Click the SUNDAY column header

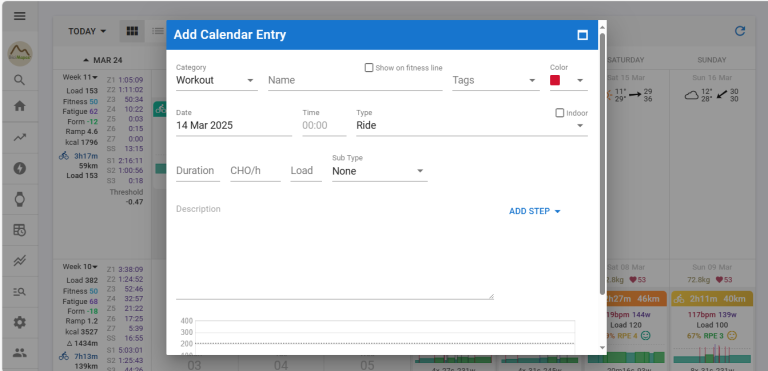pos(712,60)
